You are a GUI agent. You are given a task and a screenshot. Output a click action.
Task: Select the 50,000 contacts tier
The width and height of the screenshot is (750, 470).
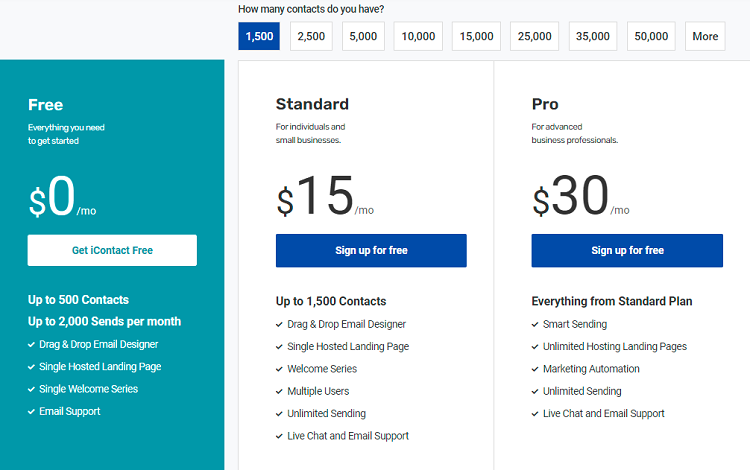click(x=651, y=36)
